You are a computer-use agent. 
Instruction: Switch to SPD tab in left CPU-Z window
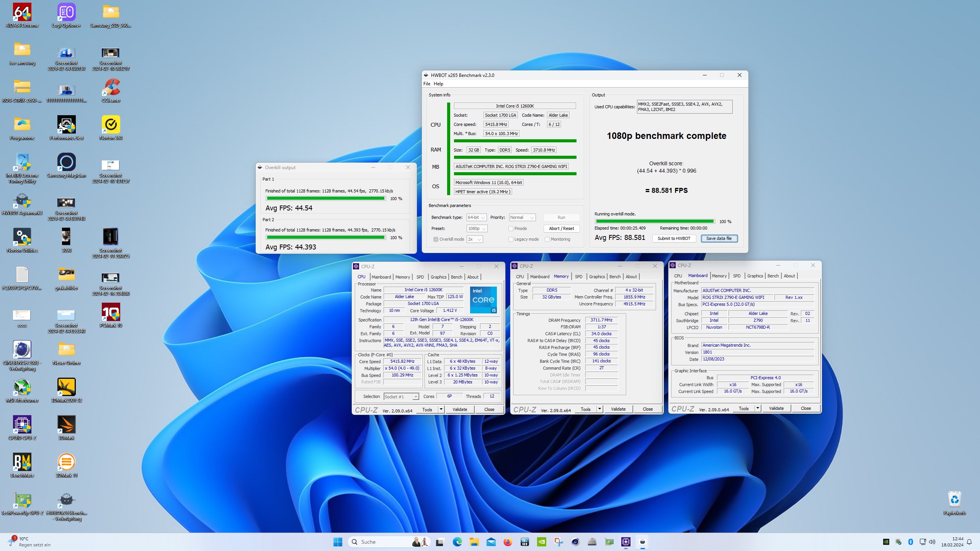[x=420, y=277]
